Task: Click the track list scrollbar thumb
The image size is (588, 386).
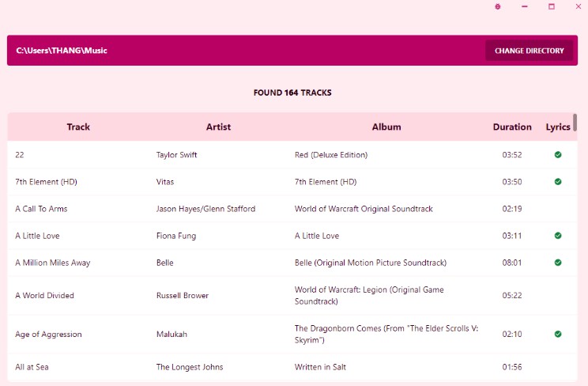Action: tap(575, 123)
